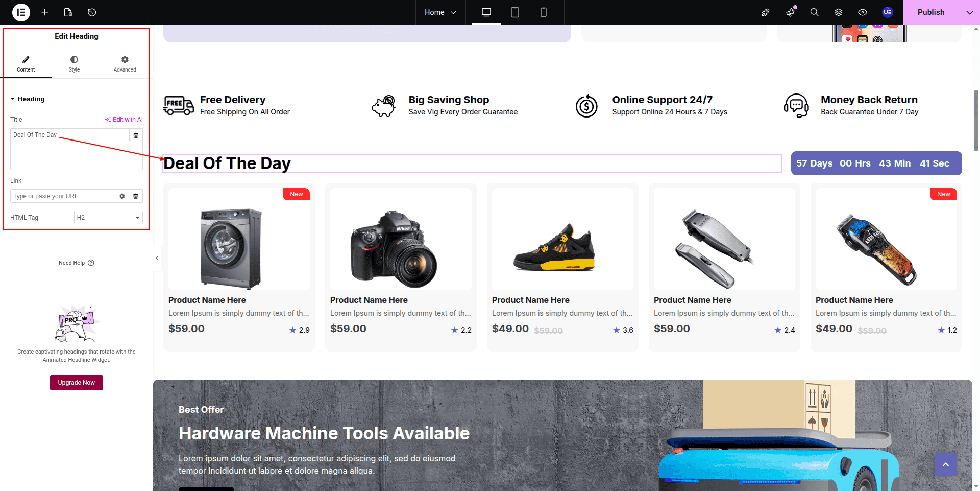Switch to tablet responsive view
Image resolution: width=980 pixels, height=491 pixels.
tap(514, 12)
